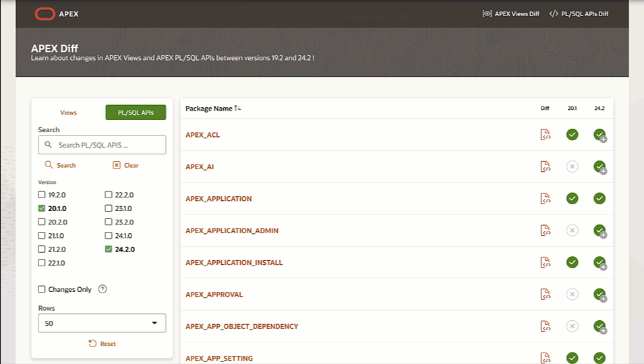
Task: Click the 24.2 check-plus icon for APEX_APPLICATION_INSTALL
Action: [600, 263]
